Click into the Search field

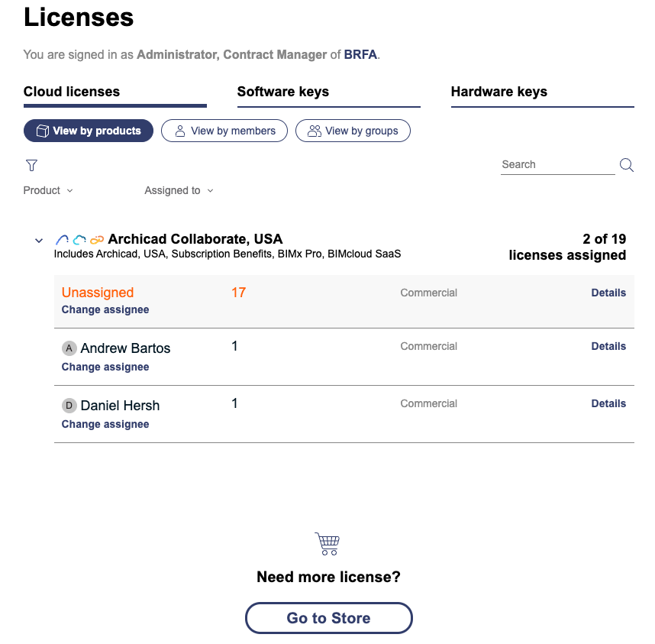coord(557,165)
